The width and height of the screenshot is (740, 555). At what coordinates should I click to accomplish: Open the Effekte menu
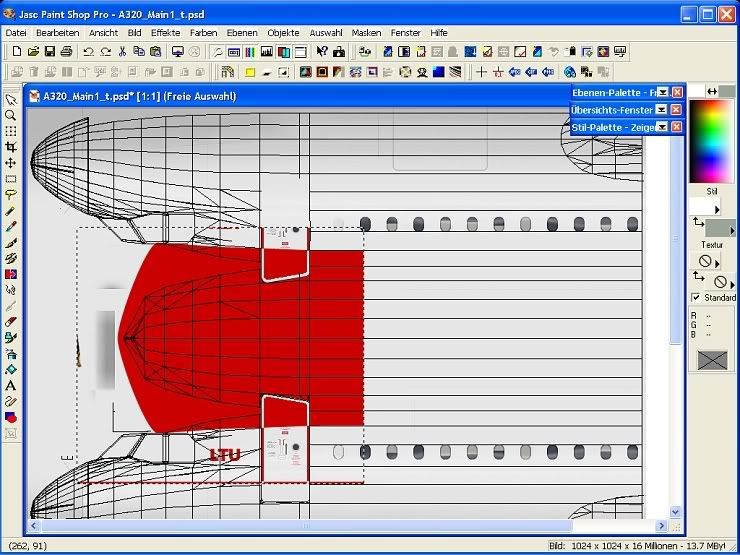[x=165, y=32]
